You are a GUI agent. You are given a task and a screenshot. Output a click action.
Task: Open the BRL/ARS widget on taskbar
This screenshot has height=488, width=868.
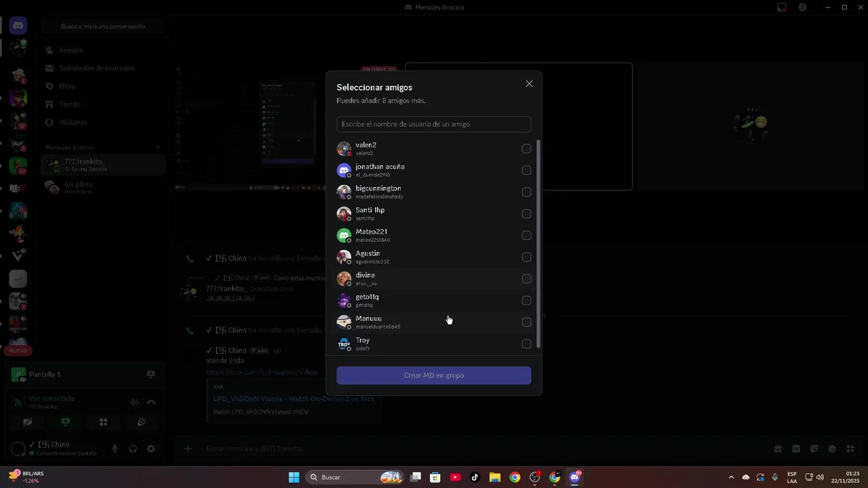coord(27,477)
